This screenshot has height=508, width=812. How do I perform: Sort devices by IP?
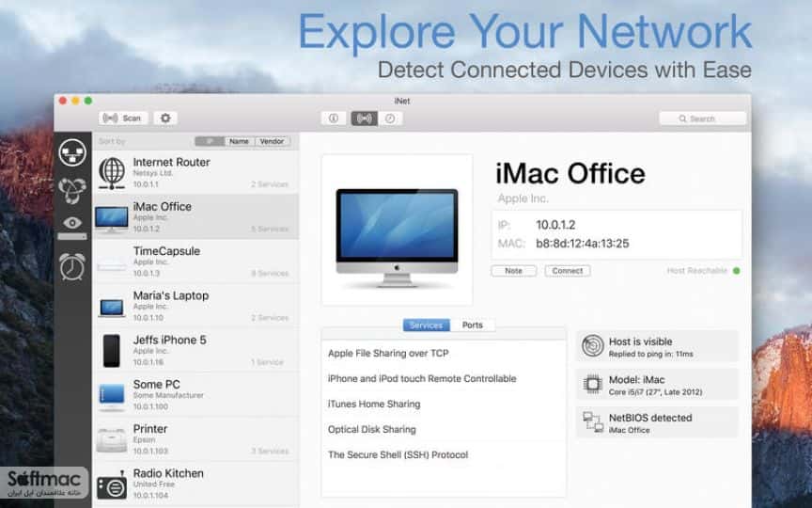(210, 141)
